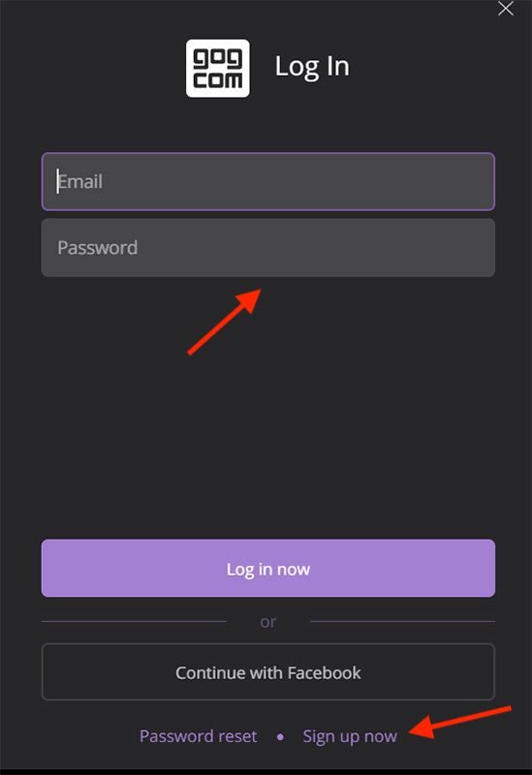Click the Password placeholder text
This screenshot has height=775, width=532.
pos(98,248)
